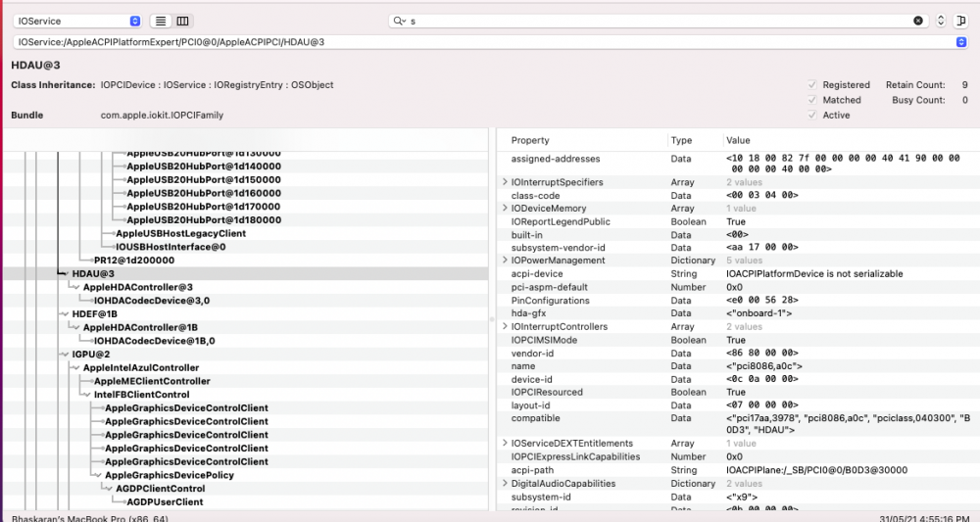Expand the IOPowerManagement dictionary

[505, 260]
